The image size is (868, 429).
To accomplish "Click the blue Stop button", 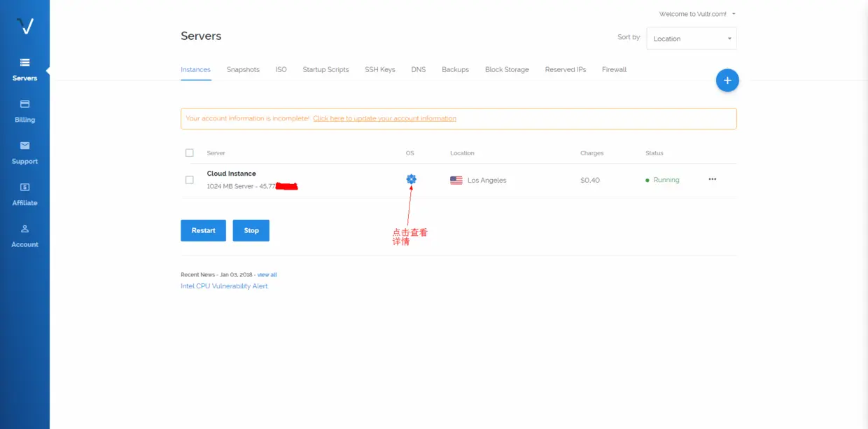I will point(251,230).
